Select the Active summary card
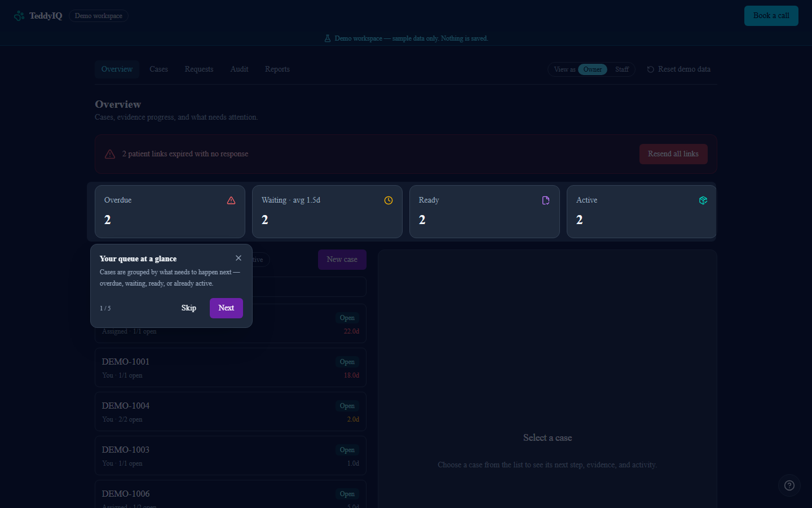 642,212
